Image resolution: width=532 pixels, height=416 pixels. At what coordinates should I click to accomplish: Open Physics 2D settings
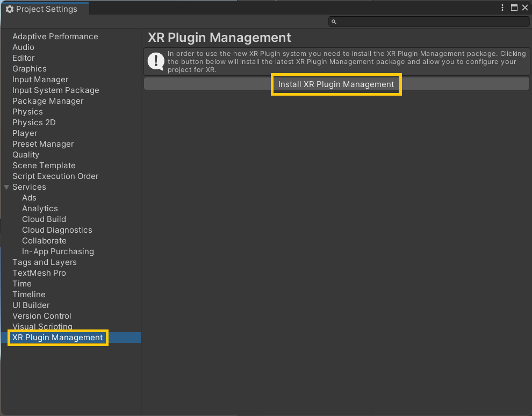34,123
